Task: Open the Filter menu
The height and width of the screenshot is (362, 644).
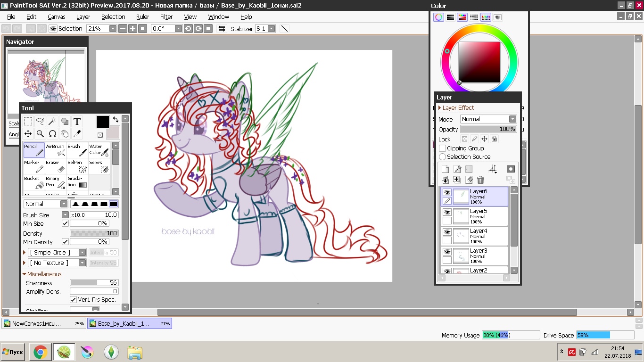Action: point(166,16)
